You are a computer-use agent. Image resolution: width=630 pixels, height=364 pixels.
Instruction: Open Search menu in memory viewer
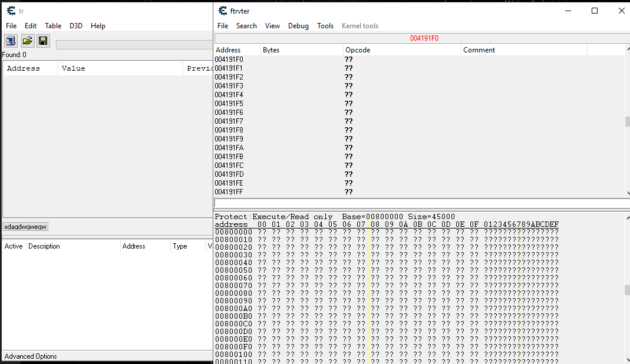(246, 26)
